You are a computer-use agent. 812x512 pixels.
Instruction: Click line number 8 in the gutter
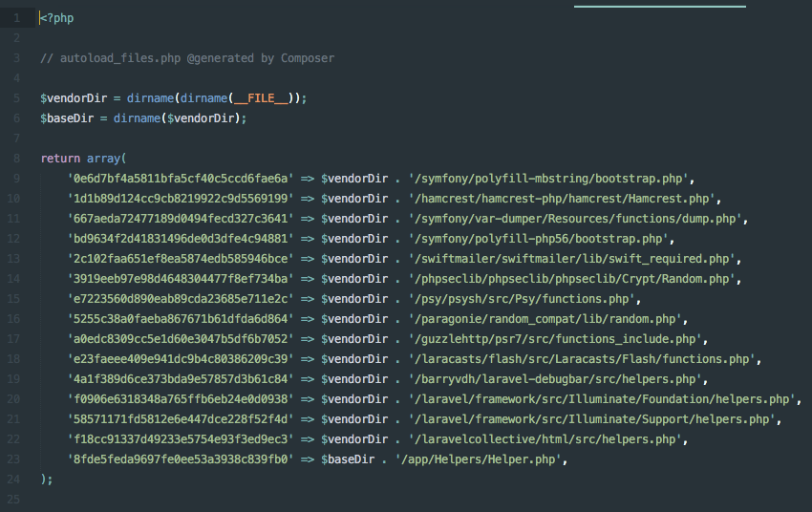pyautogui.click(x=17, y=159)
